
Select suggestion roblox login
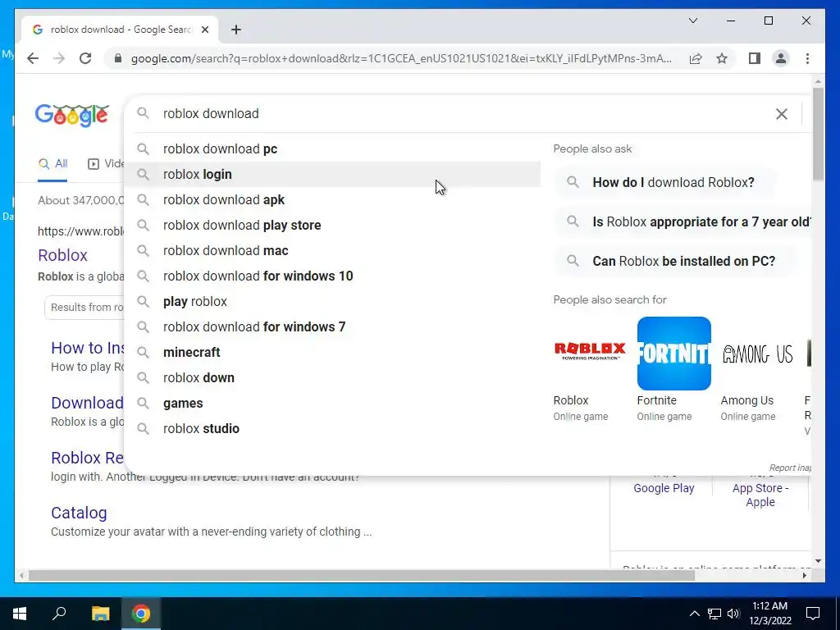pyautogui.click(x=332, y=174)
